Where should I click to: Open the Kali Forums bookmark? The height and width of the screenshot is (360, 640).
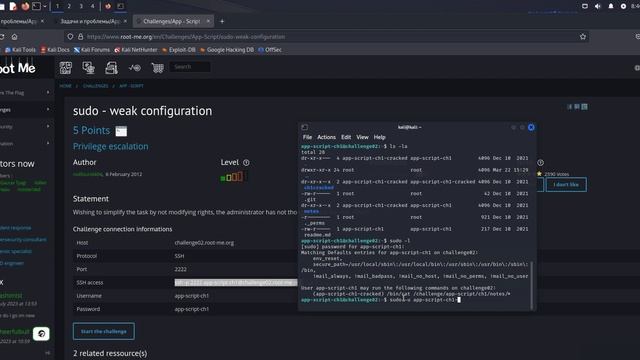pos(92,50)
